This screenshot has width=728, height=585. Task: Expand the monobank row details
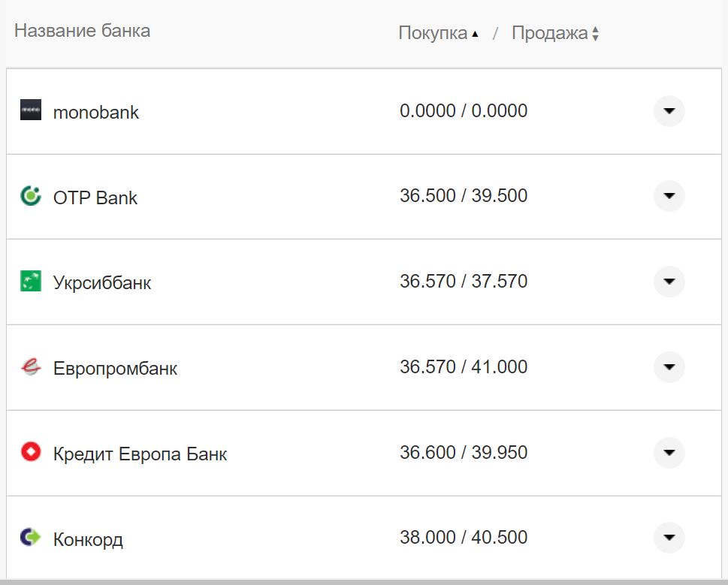pos(668,110)
